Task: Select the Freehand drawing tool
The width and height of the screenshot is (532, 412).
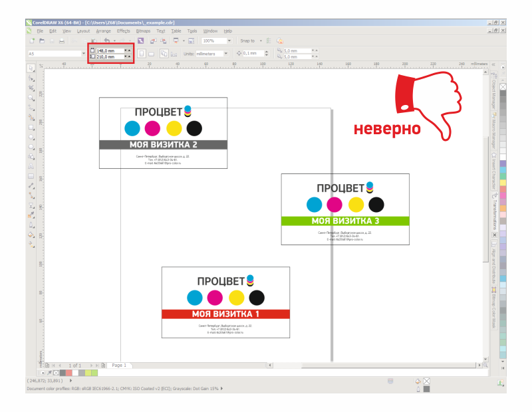Action: click(31, 108)
